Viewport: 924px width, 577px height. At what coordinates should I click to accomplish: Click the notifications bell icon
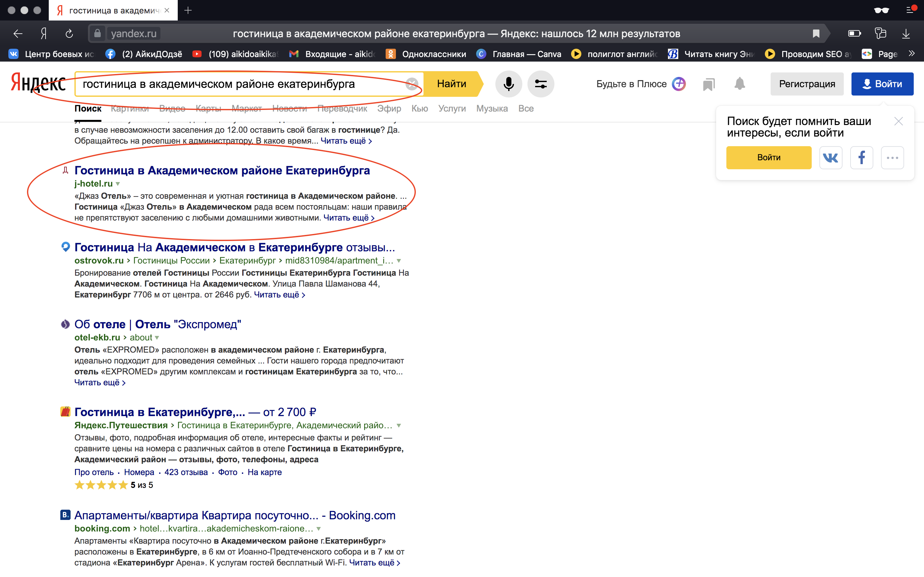pos(740,84)
